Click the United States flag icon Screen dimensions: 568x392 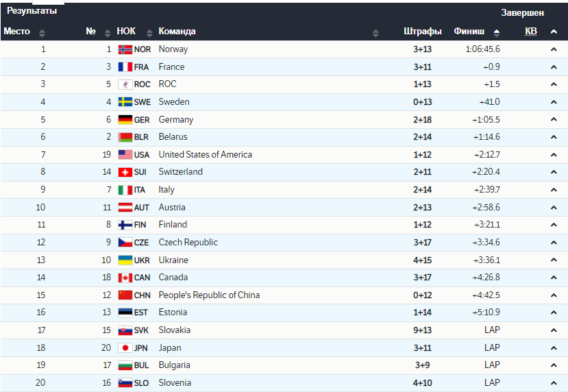(125, 155)
